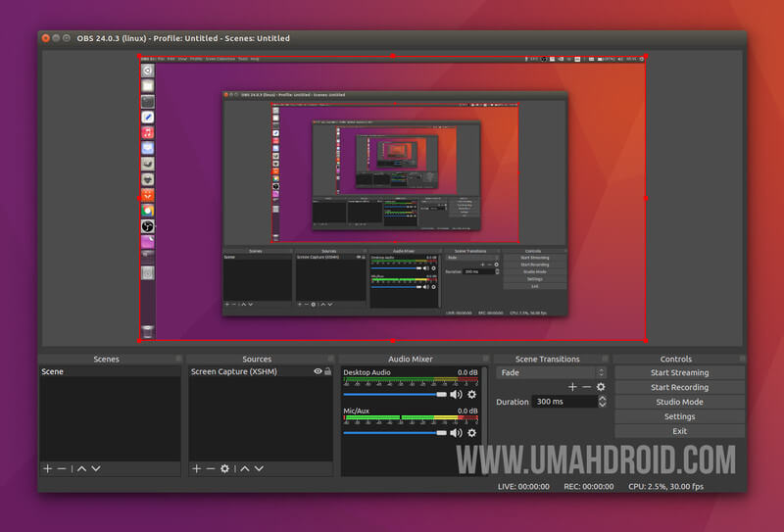Click Start Recording button

click(679, 387)
